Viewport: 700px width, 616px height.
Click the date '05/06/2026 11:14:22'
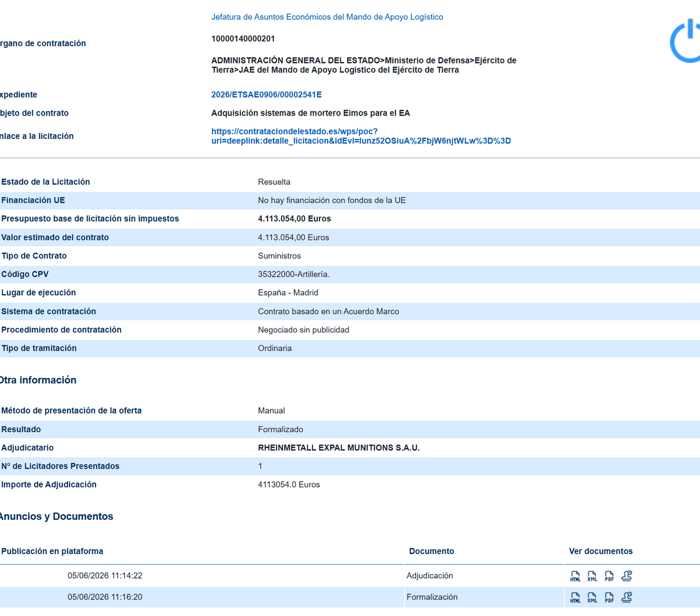[x=105, y=576]
